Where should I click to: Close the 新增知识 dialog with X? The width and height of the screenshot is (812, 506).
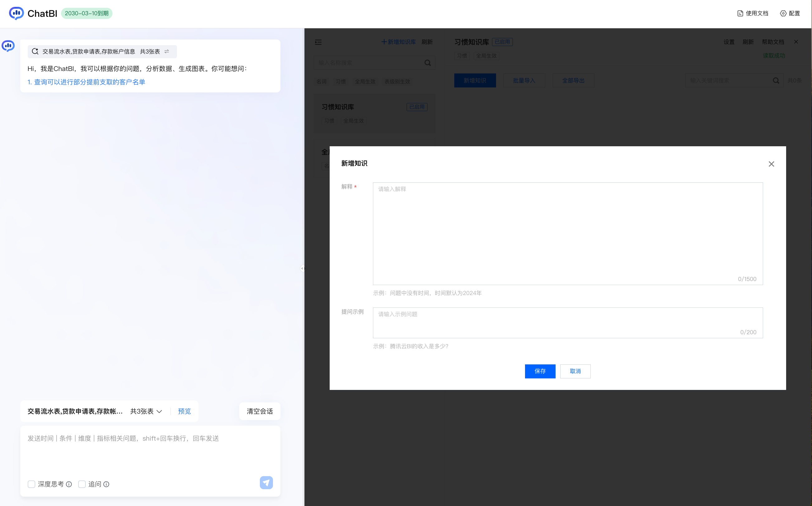click(x=771, y=164)
